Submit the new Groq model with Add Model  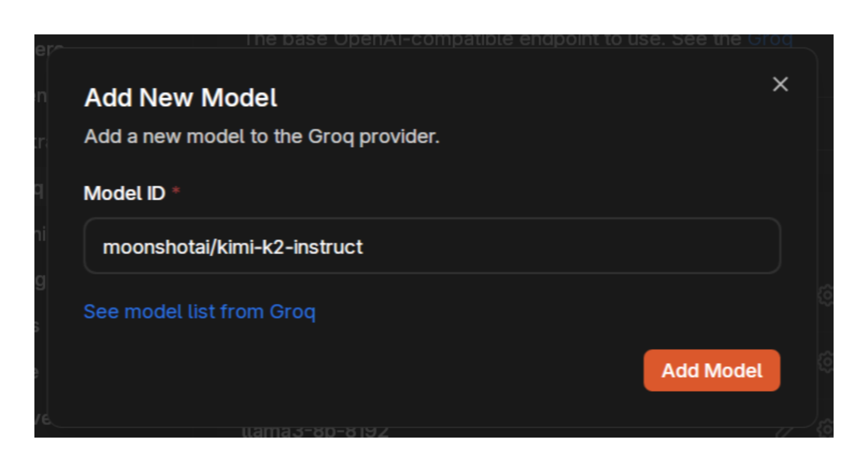[711, 370]
